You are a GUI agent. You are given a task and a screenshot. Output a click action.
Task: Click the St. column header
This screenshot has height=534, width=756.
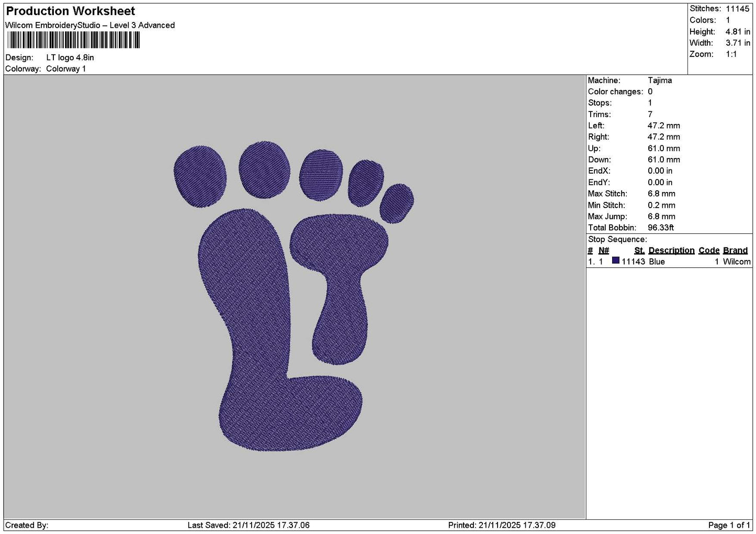[x=639, y=250]
